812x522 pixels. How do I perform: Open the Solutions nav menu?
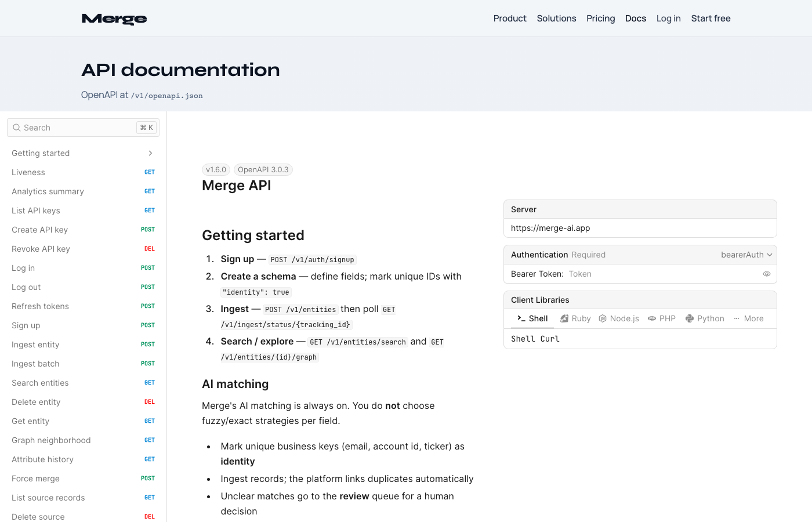(x=557, y=19)
